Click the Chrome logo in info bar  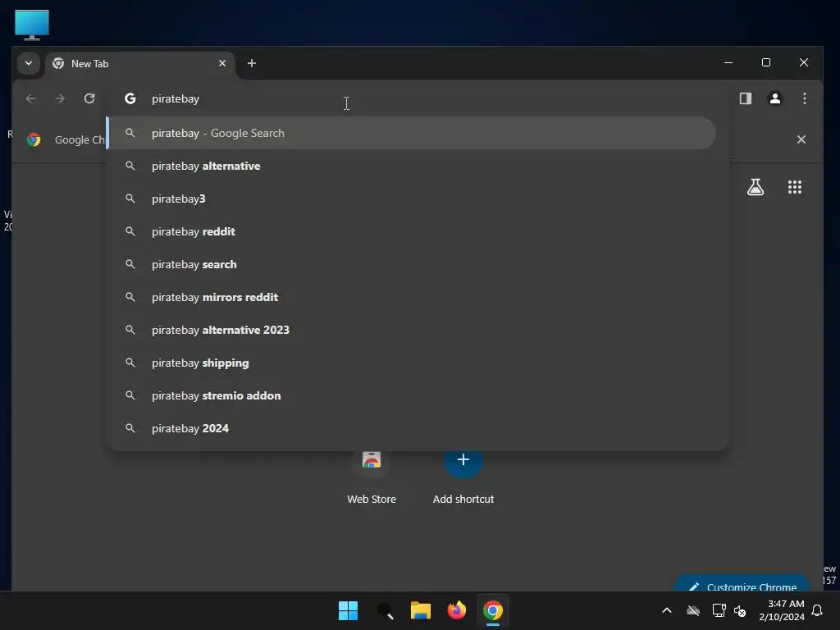coord(34,139)
